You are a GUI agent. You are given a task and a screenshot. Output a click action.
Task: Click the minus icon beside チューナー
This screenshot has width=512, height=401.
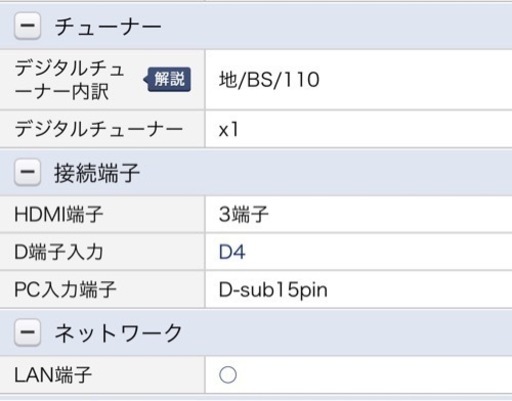coord(27,25)
